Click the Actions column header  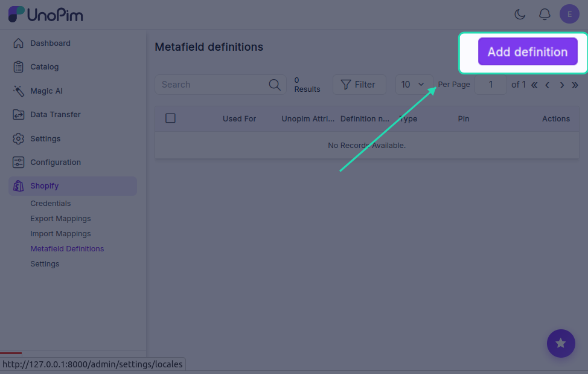(556, 118)
